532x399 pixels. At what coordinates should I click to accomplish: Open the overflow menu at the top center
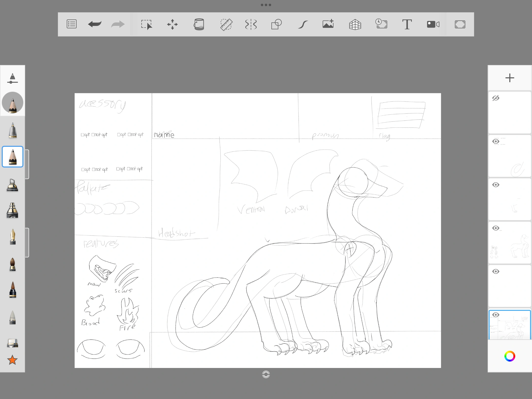[x=266, y=4]
